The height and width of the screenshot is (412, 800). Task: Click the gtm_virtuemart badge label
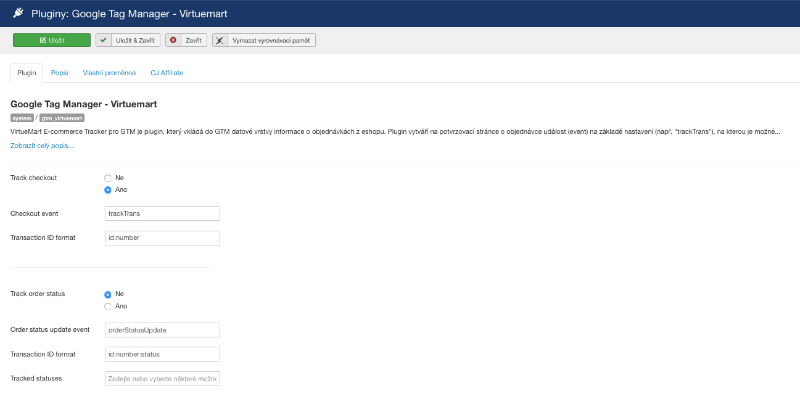point(62,118)
